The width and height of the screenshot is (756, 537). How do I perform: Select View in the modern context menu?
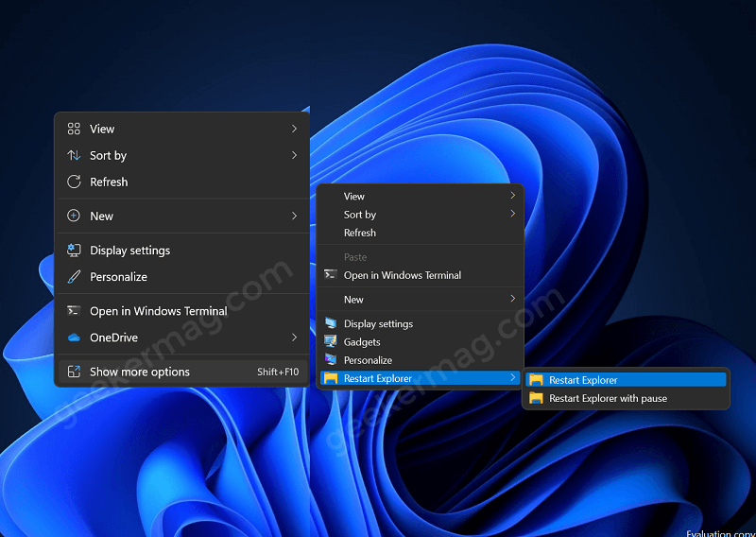pos(181,129)
